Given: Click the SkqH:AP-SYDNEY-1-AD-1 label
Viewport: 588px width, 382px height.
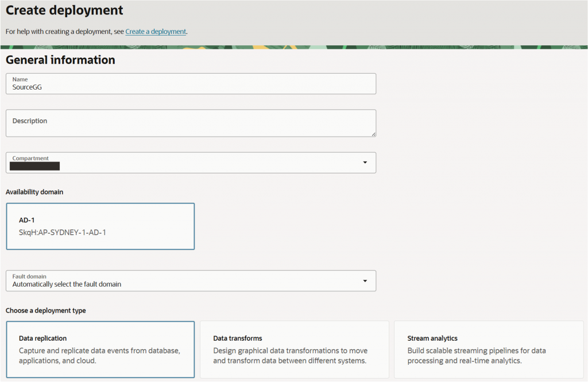Looking at the screenshot, I should (x=61, y=233).
